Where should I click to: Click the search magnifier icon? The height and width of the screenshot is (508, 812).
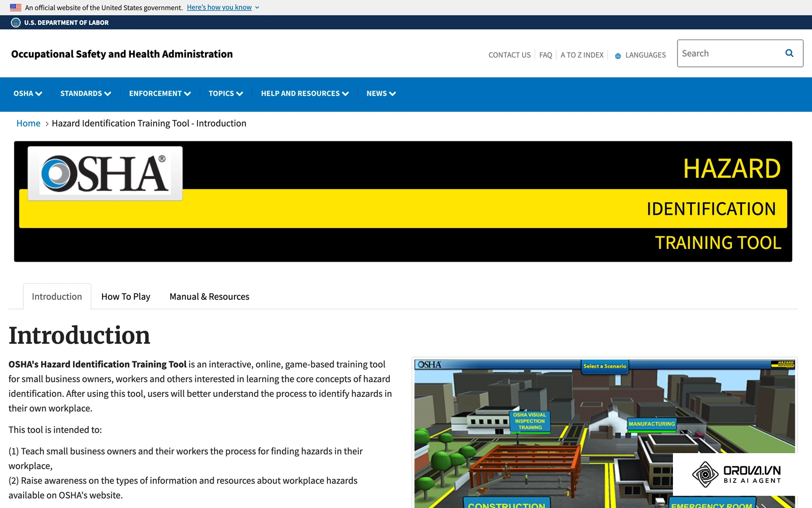pos(789,53)
